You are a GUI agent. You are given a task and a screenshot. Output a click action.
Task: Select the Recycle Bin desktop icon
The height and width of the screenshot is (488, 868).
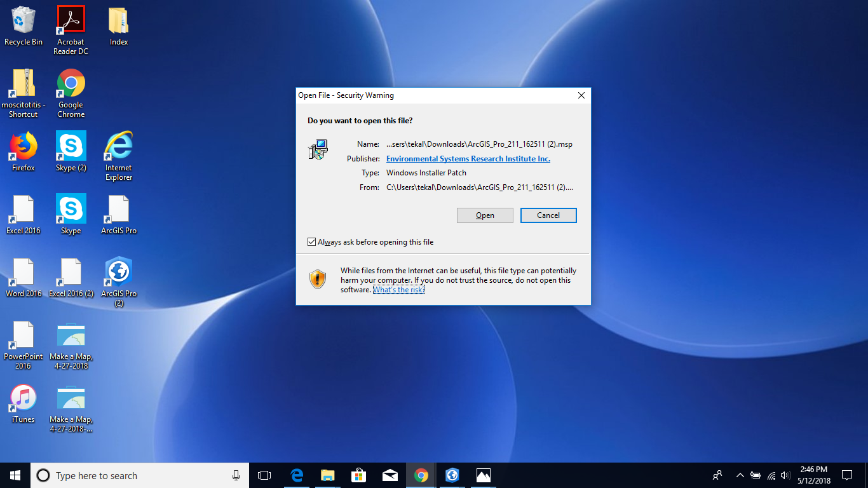tap(24, 26)
